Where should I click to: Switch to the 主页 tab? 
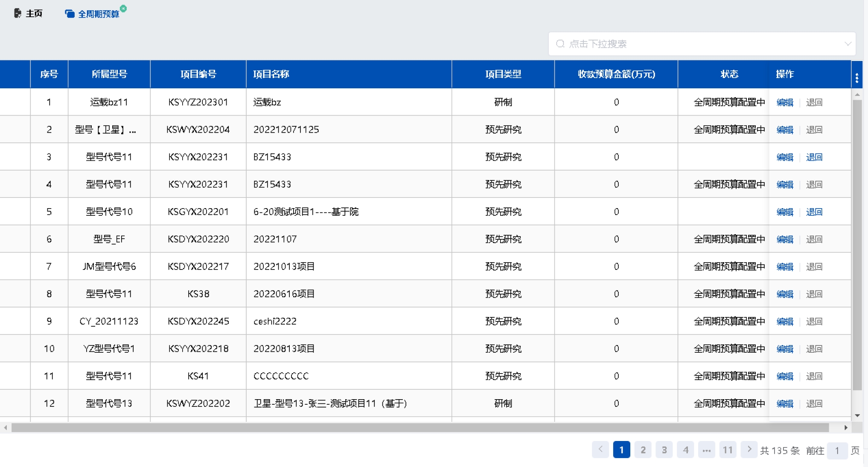[x=34, y=14]
